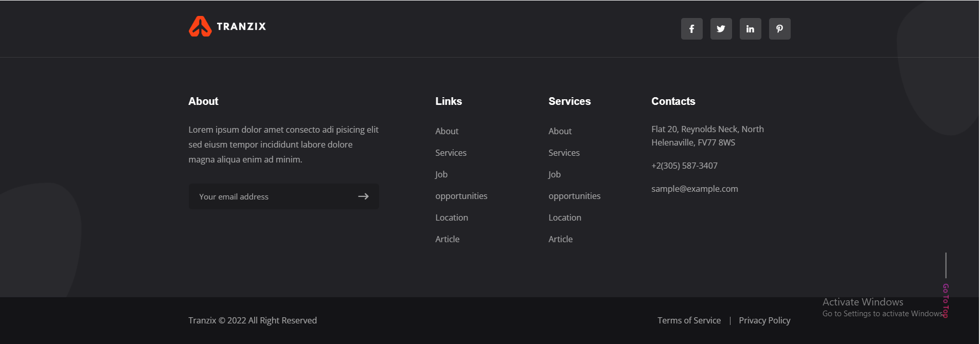
Task: Open About in the Links column
Action: coord(447,131)
